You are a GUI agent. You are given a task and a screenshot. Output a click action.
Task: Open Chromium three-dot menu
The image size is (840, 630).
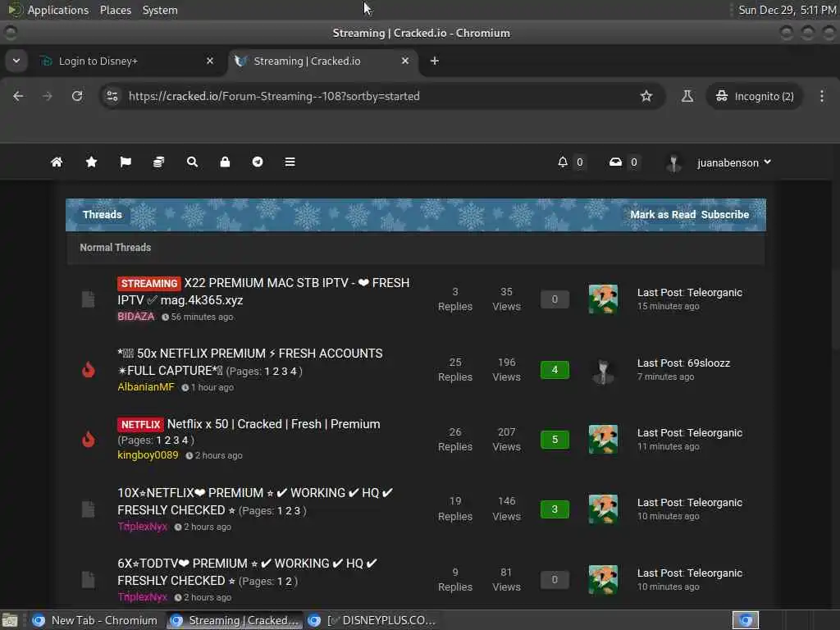(x=822, y=96)
